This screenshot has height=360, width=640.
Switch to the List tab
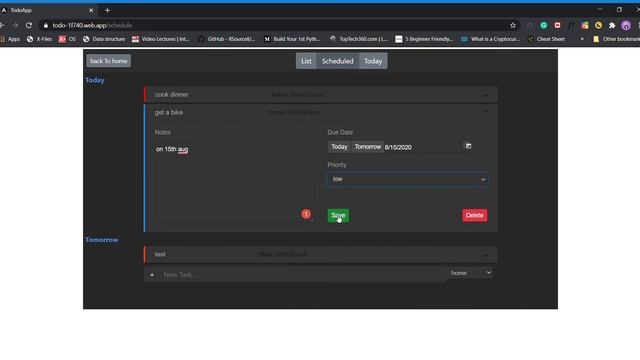pyautogui.click(x=306, y=61)
